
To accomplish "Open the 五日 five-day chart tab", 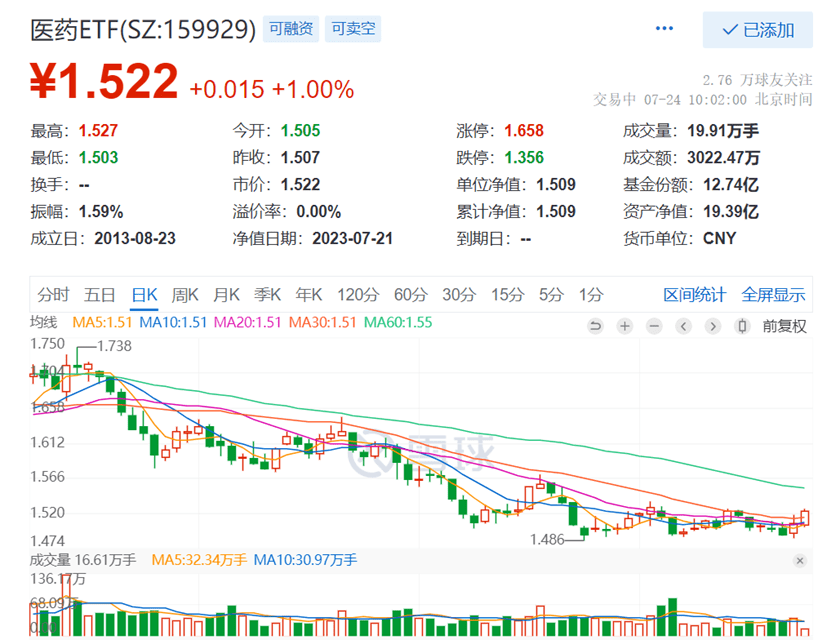I will point(100,295).
